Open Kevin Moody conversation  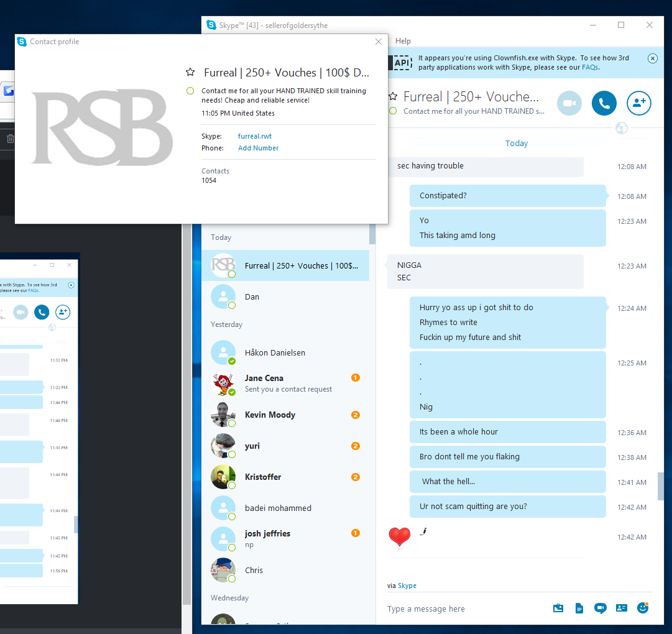[285, 415]
